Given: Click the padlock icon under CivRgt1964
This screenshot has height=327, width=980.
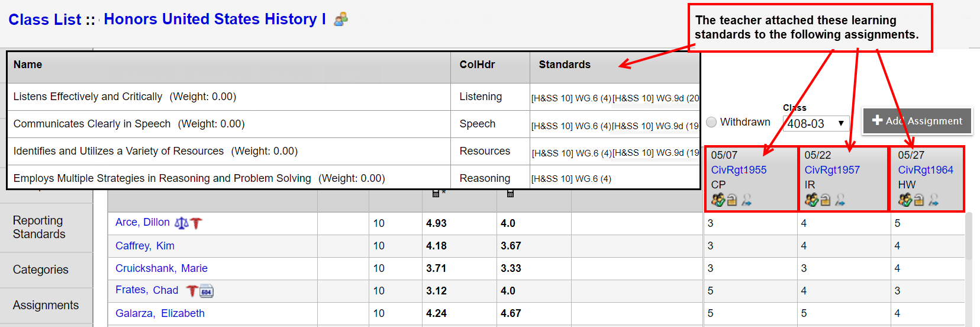Looking at the screenshot, I should pyautogui.click(x=919, y=200).
